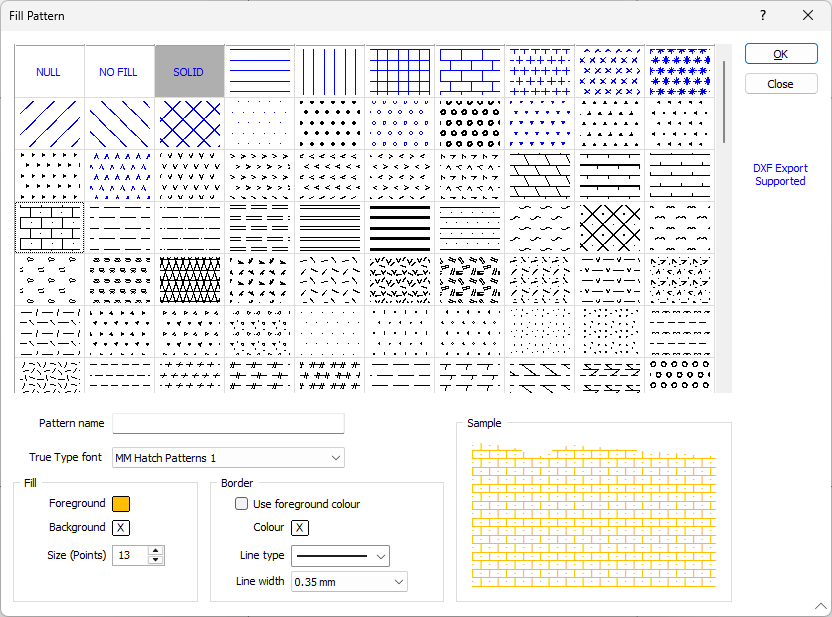832x617 pixels.
Task: Close the Fill Pattern dialog window
Action: (x=808, y=15)
